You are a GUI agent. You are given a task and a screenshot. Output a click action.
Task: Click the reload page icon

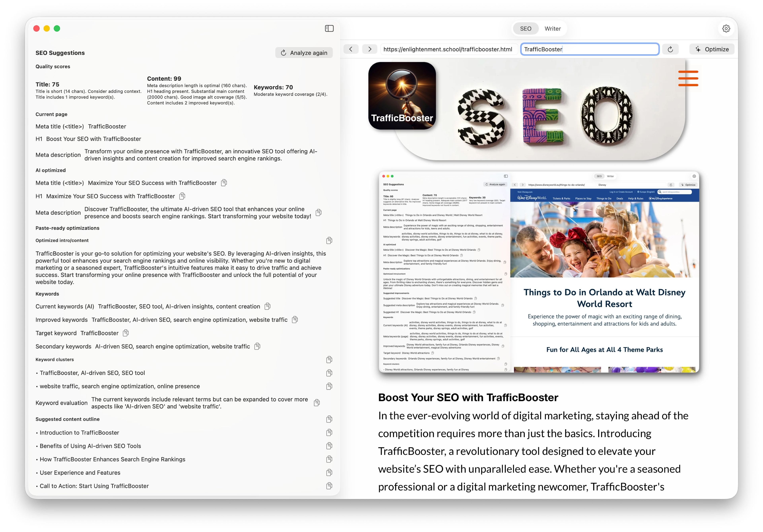[x=670, y=49]
